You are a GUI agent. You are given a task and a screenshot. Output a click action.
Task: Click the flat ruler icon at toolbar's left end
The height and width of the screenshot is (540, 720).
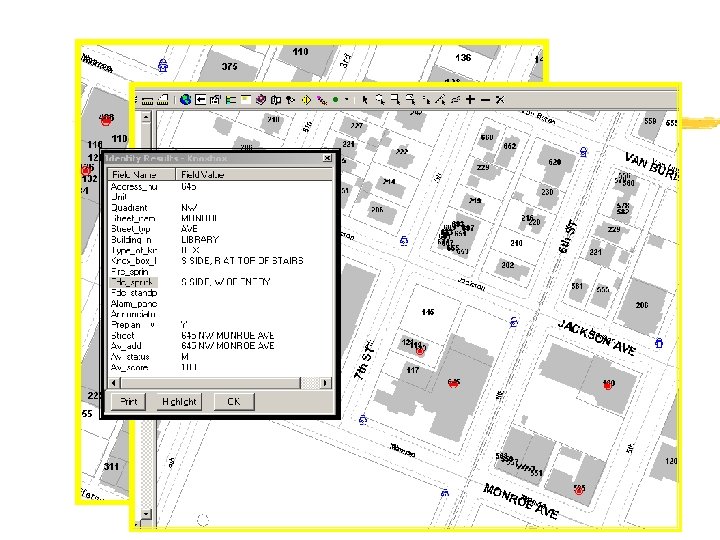(147, 101)
